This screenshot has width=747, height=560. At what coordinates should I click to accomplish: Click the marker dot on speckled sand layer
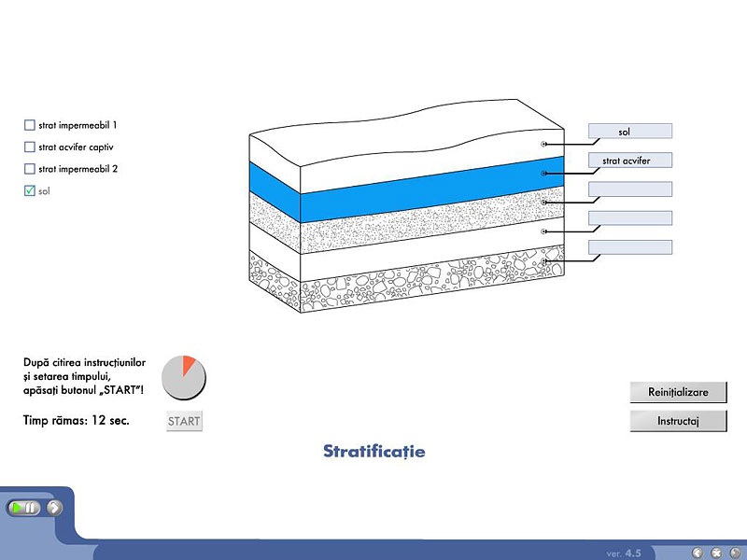[x=544, y=202]
